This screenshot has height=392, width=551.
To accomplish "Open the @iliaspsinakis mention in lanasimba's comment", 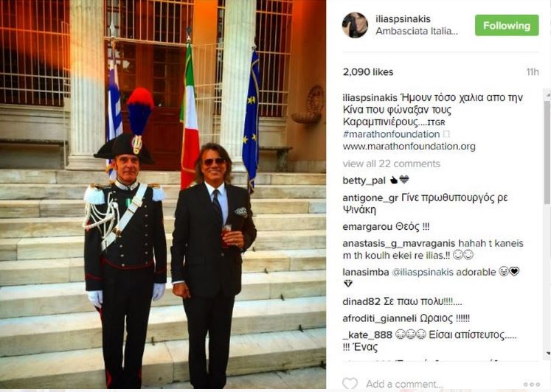I will pos(423,272).
